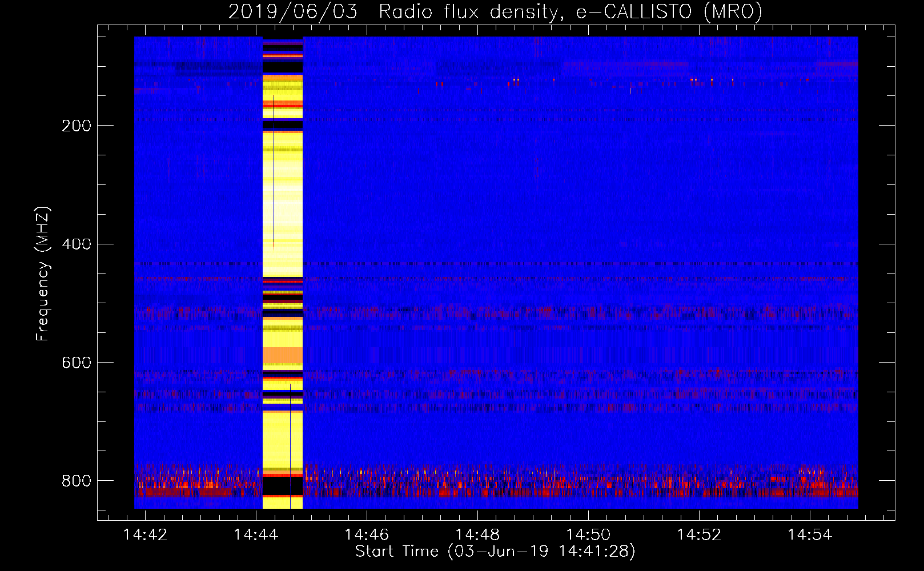Click the 200 frequency tick label
The image size is (924, 571).
point(77,126)
